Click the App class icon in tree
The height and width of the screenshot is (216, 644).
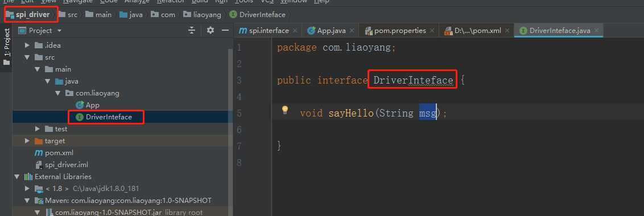coord(79,105)
